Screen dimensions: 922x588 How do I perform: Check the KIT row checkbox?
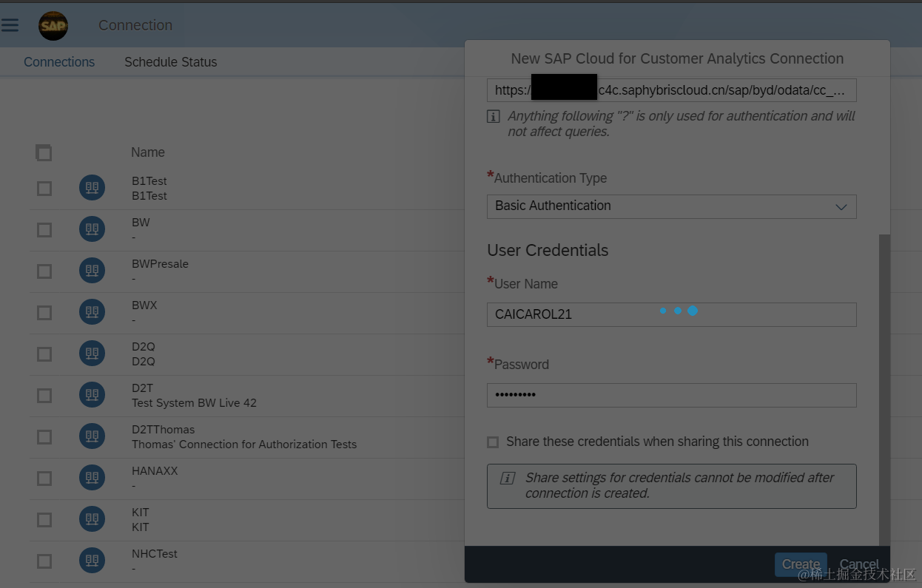coord(44,520)
